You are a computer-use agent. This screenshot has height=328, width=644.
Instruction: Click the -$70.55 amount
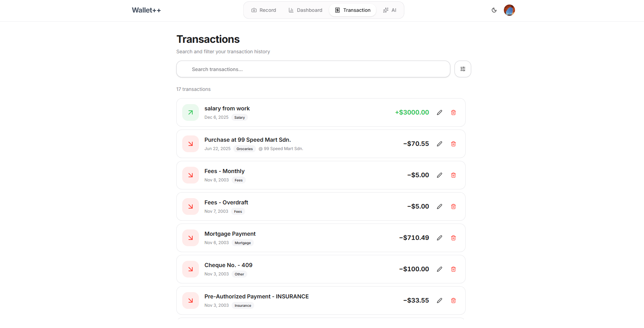point(416,144)
